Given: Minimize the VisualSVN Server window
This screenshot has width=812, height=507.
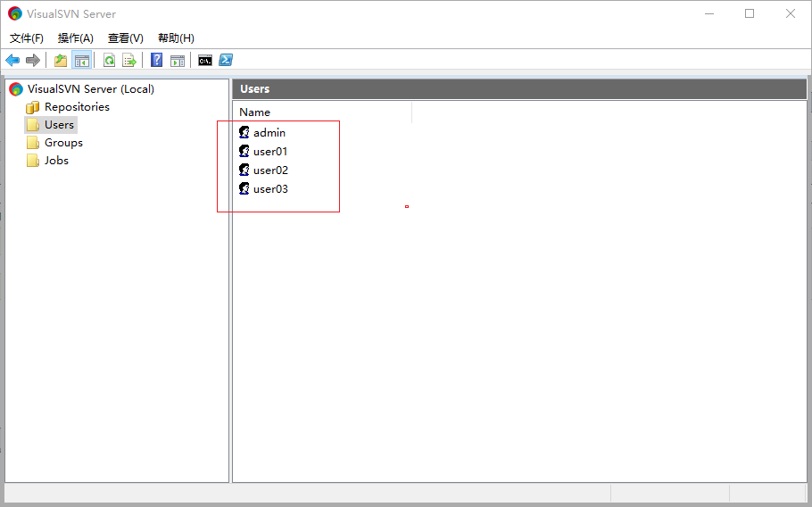Looking at the screenshot, I should coord(709,14).
